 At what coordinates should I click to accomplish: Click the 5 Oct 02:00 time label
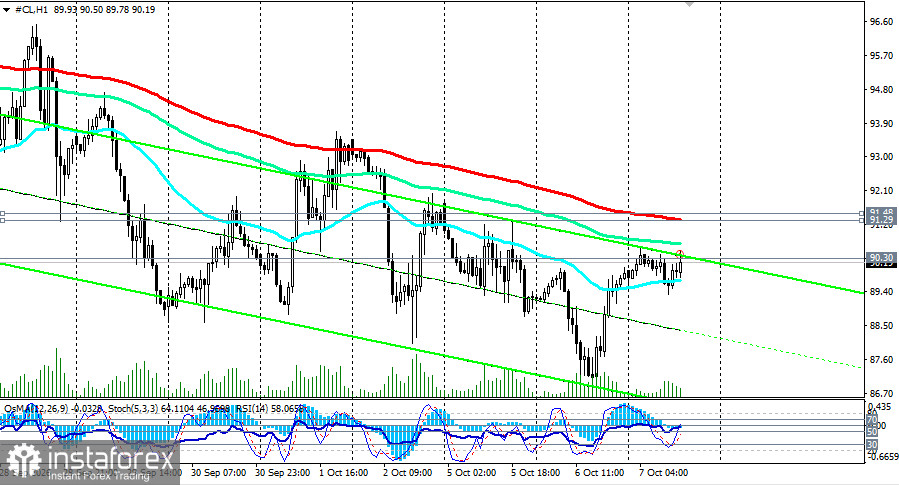(x=472, y=473)
